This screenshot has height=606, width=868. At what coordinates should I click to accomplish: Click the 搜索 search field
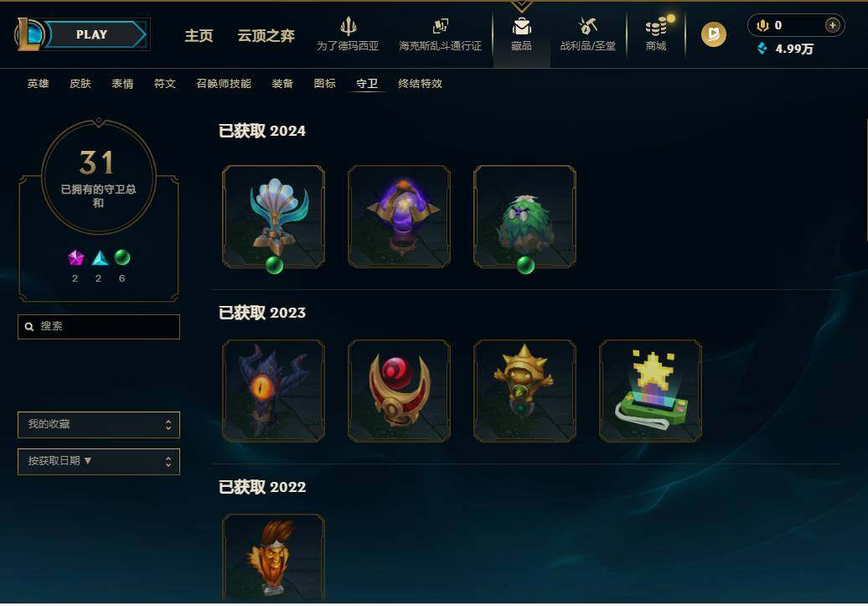coord(99,327)
